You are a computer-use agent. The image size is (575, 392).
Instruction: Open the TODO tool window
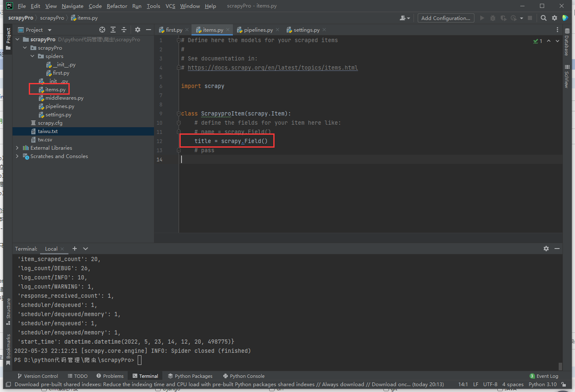click(x=78, y=376)
